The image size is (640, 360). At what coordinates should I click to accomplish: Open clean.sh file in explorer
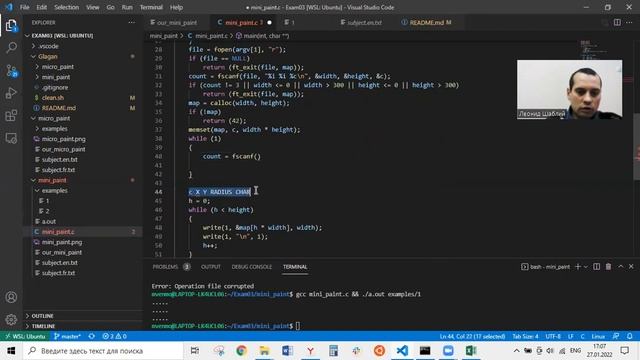(x=82, y=98)
